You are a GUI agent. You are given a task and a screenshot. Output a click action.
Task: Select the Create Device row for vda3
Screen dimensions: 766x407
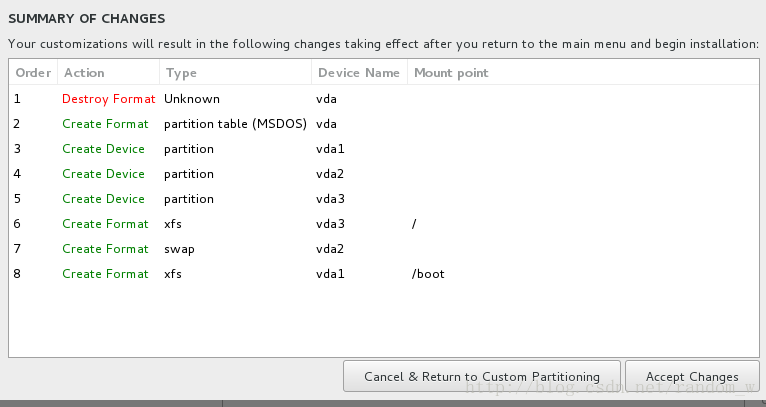point(384,198)
